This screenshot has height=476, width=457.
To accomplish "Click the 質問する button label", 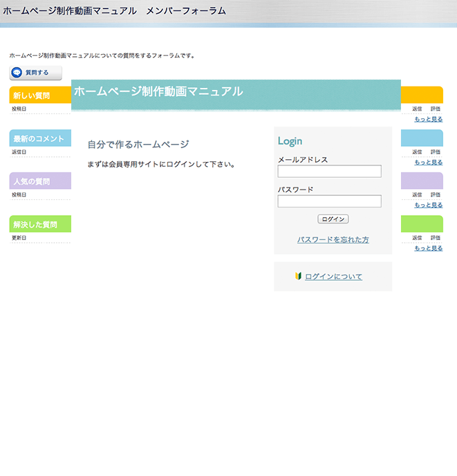I will click(x=37, y=73).
